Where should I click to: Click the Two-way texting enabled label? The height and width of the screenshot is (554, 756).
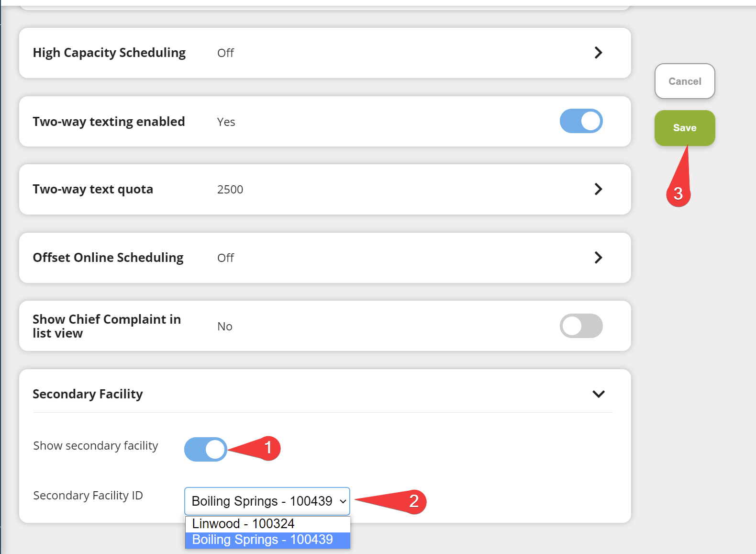109,122
